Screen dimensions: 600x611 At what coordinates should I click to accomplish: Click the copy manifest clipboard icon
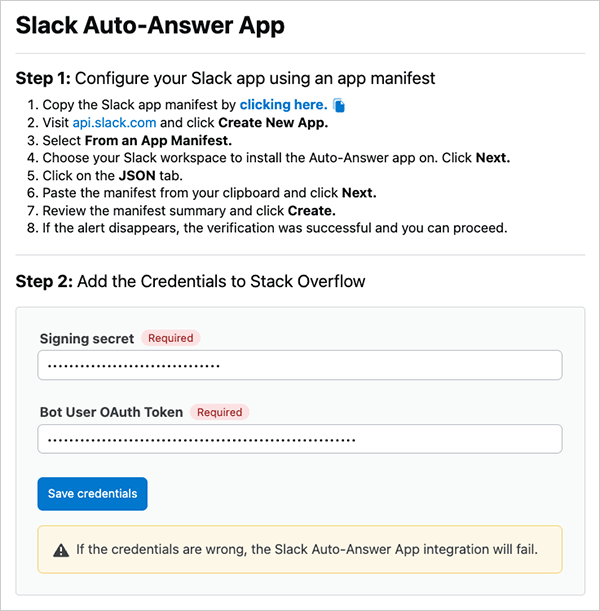339,105
